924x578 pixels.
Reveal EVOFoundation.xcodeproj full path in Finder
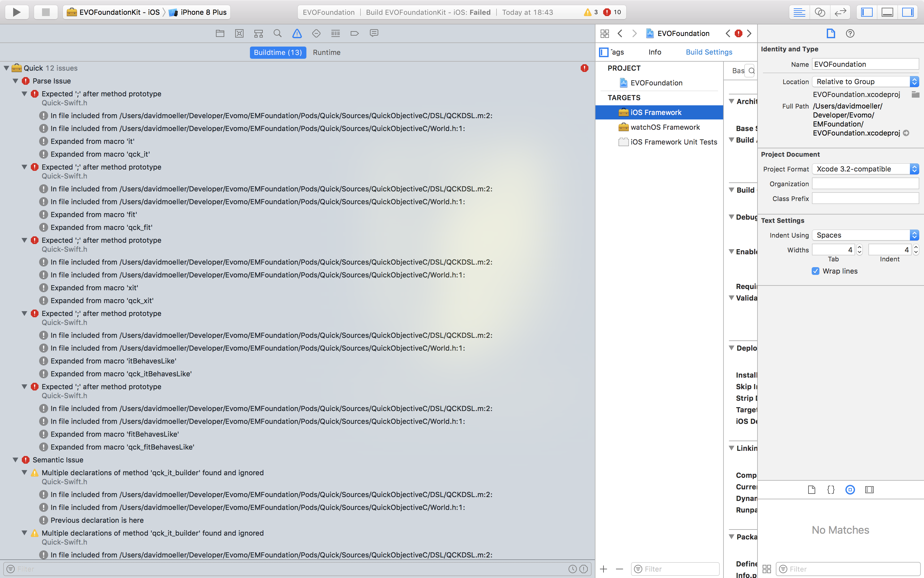click(906, 133)
